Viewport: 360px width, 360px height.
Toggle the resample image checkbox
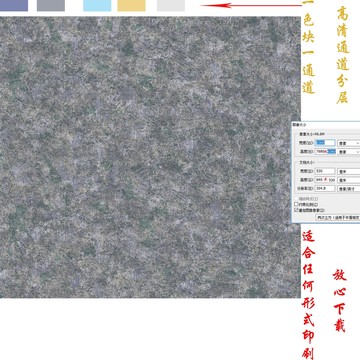click(296, 210)
